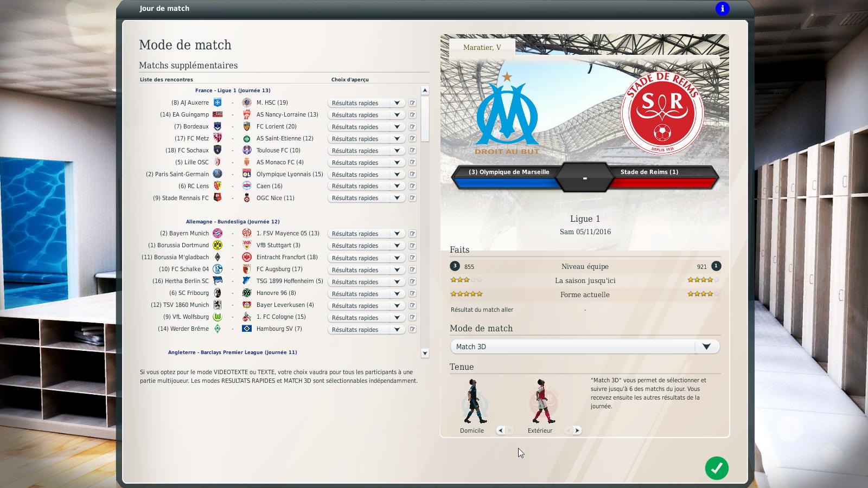Open preview dropdown for Paris Saint-Germain match

(x=366, y=175)
